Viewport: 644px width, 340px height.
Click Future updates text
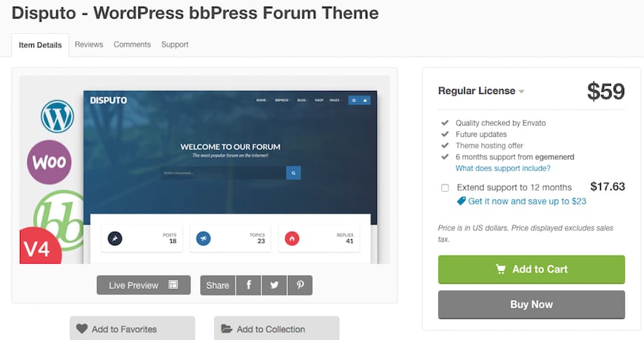tap(481, 134)
